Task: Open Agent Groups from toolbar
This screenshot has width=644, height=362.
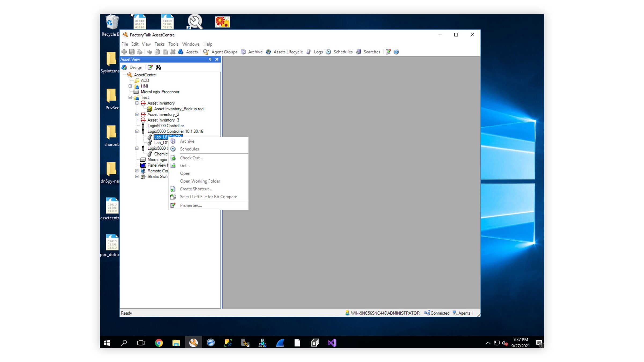Action: pos(220,52)
